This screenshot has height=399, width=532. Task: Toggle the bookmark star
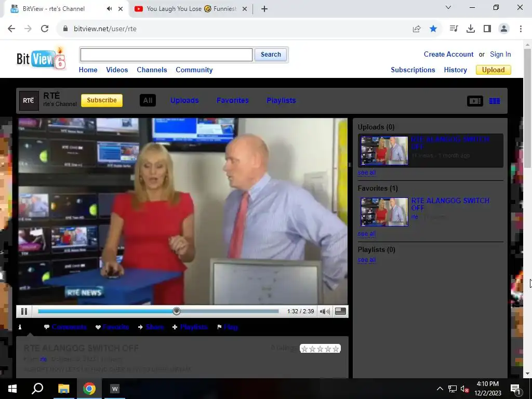point(433,29)
